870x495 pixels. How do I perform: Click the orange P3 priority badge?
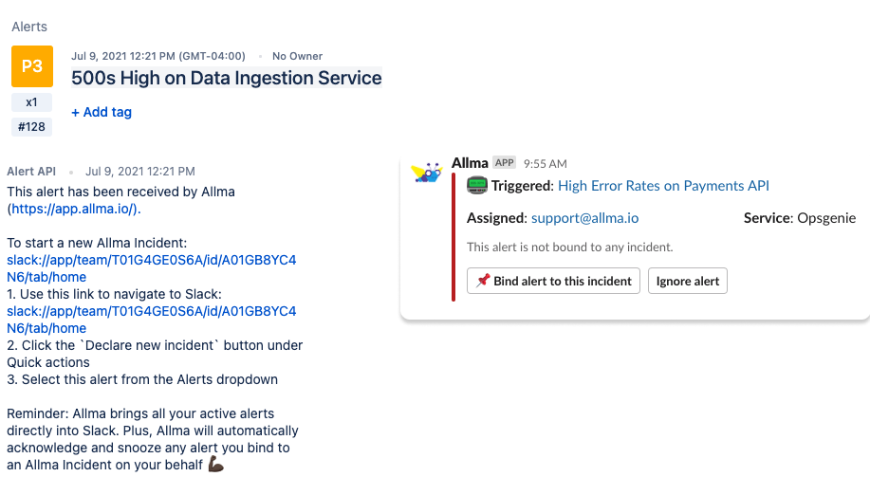[32, 66]
